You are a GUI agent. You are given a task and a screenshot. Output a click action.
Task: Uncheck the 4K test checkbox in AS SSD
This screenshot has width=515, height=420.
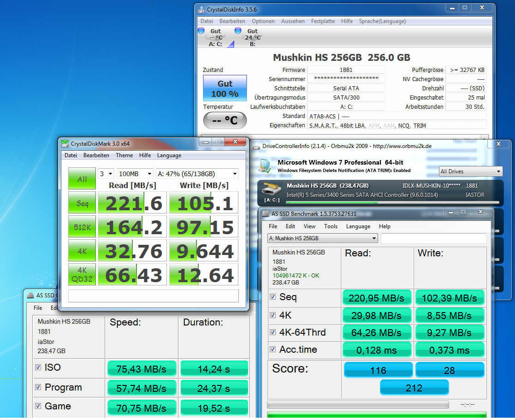point(272,315)
